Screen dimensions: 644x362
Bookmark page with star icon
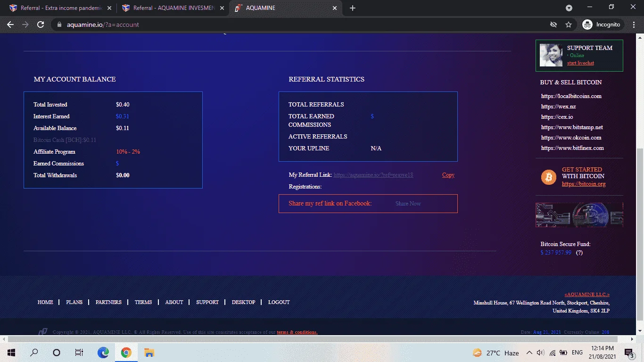pyautogui.click(x=569, y=25)
